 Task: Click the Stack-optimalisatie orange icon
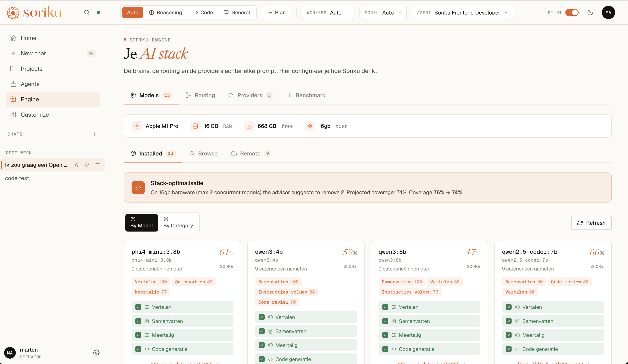click(x=138, y=187)
